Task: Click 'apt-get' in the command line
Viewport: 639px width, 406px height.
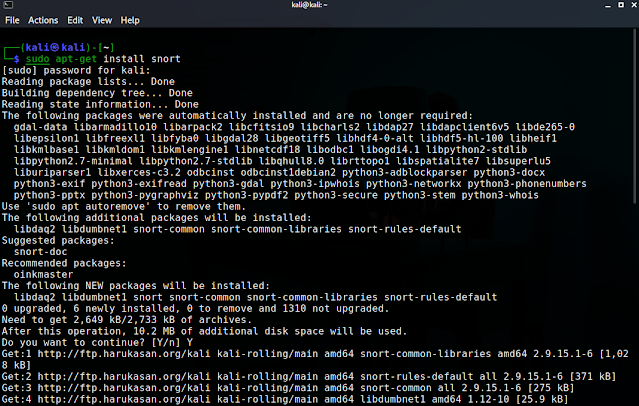Action: tap(76, 59)
